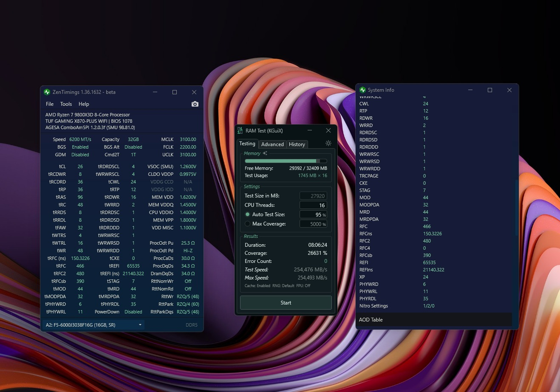Viewport: 560px width, 392px height.
Task: Click the Cache, RNG, FPU status line
Action: tap(277, 286)
